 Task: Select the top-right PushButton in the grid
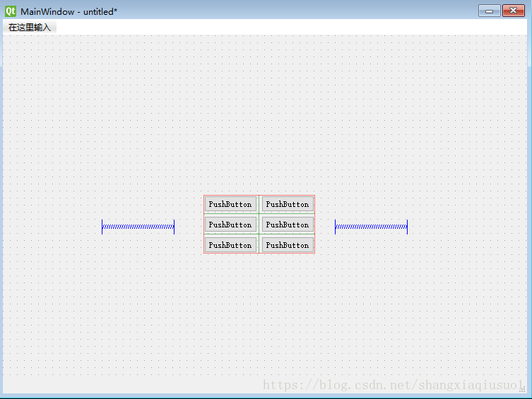288,204
